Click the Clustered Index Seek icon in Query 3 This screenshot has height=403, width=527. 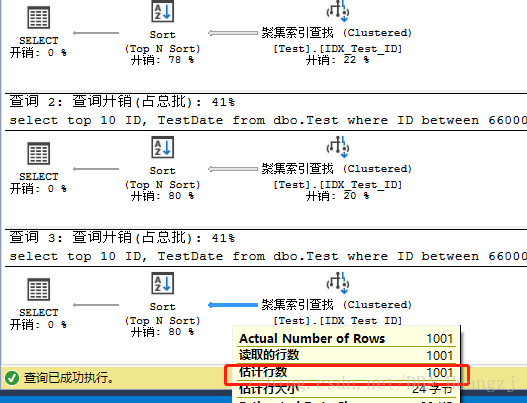click(338, 283)
